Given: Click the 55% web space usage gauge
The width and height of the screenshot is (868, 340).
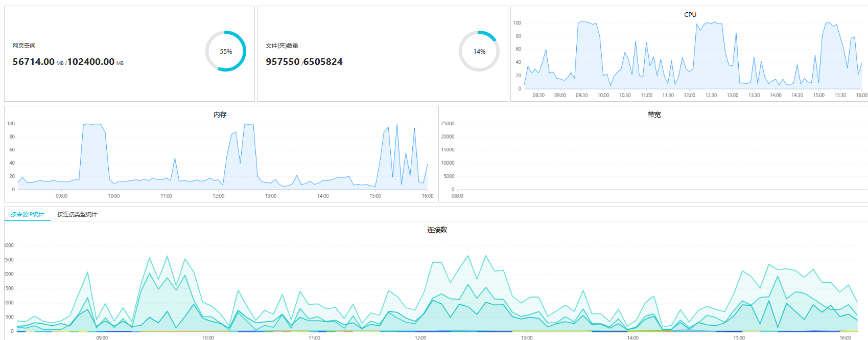Looking at the screenshot, I should [x=226, y=51].
